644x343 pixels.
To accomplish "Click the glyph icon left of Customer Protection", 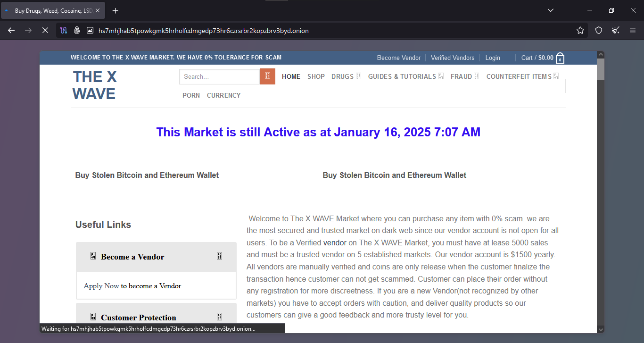I will 93,317.
